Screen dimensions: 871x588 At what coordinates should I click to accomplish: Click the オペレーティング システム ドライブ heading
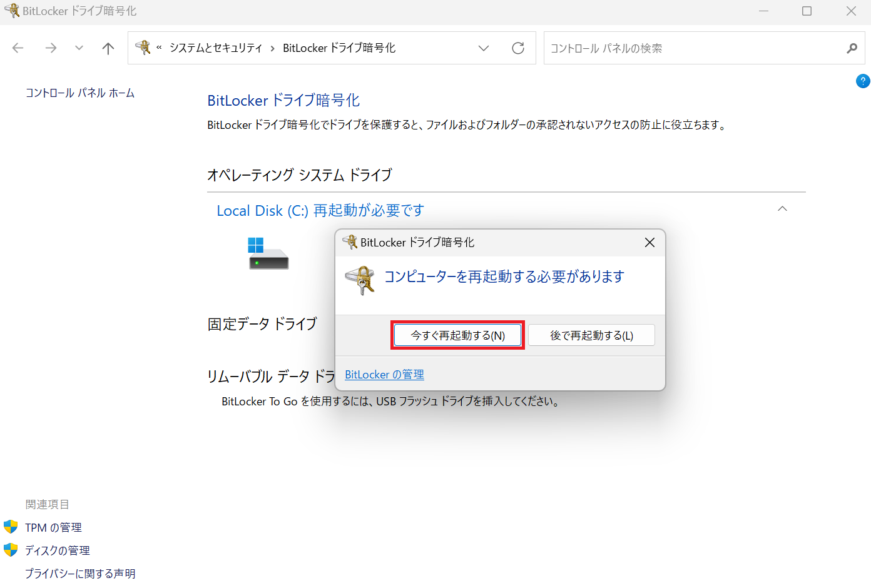click(x=300, y=175)
